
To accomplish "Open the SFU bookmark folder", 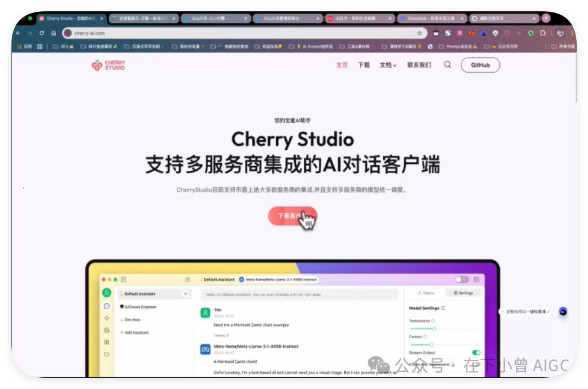I will coord(63,47).
